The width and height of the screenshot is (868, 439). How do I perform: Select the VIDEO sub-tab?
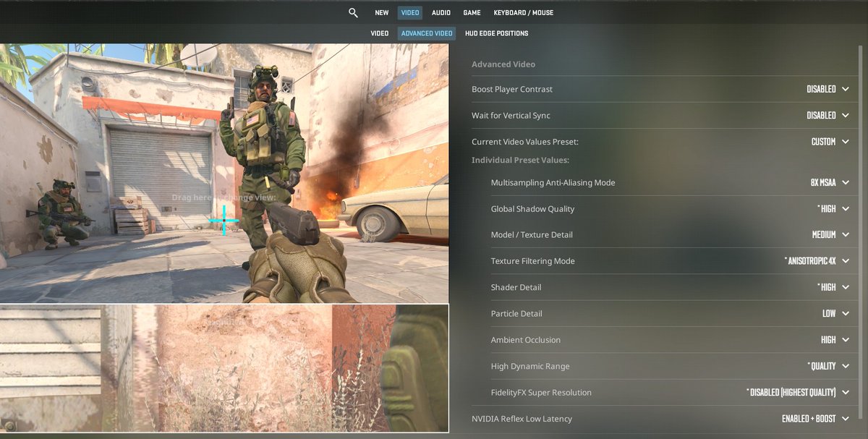(380, 33)
